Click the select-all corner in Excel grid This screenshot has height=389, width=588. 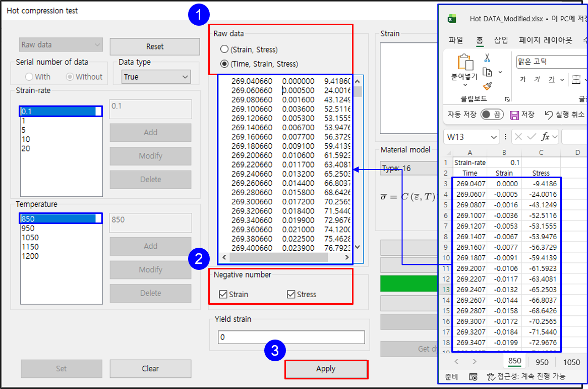tap(448, 152)
